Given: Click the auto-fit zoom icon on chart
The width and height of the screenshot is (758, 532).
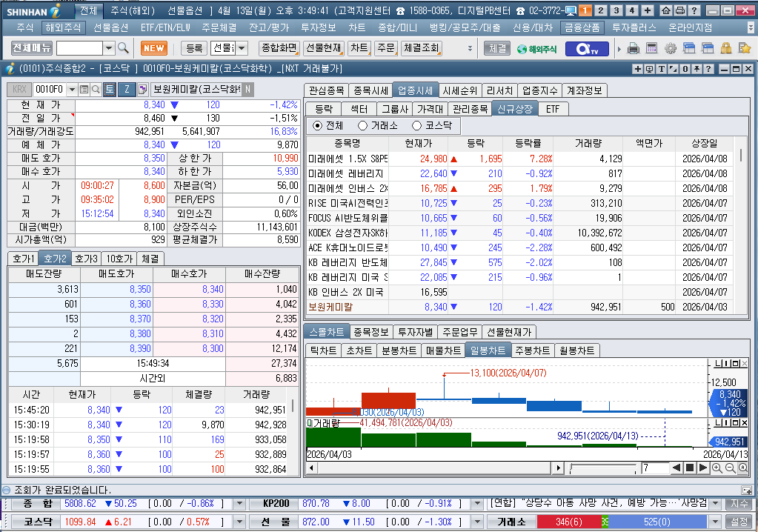Looking at the screenshot, I should click(743, 468).
